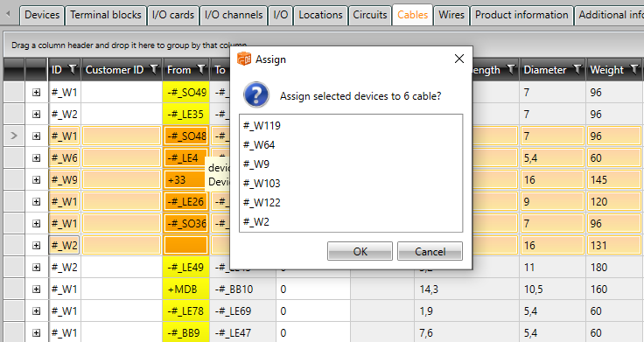Expand the row with From -#_BB9
This screenshot has width=644, height=342.
pos(36,333)
